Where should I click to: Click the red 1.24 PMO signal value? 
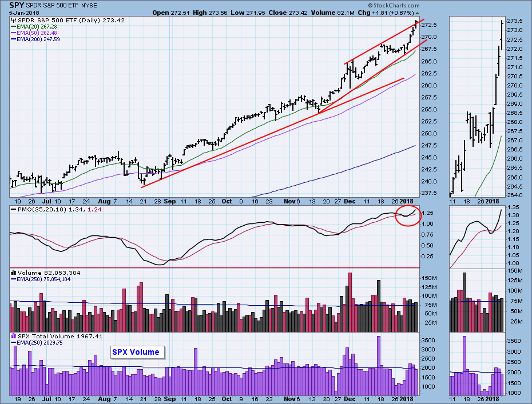(x=94, y=210)
